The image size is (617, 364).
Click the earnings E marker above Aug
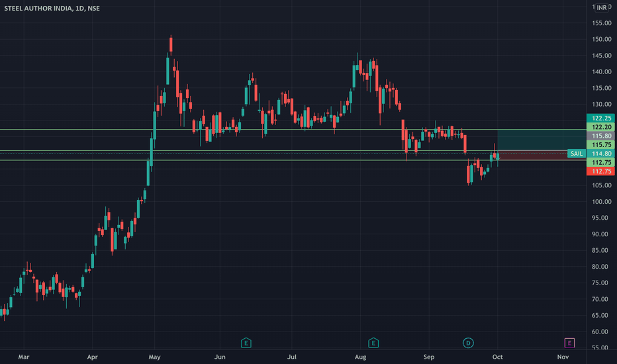coord(373,343)
